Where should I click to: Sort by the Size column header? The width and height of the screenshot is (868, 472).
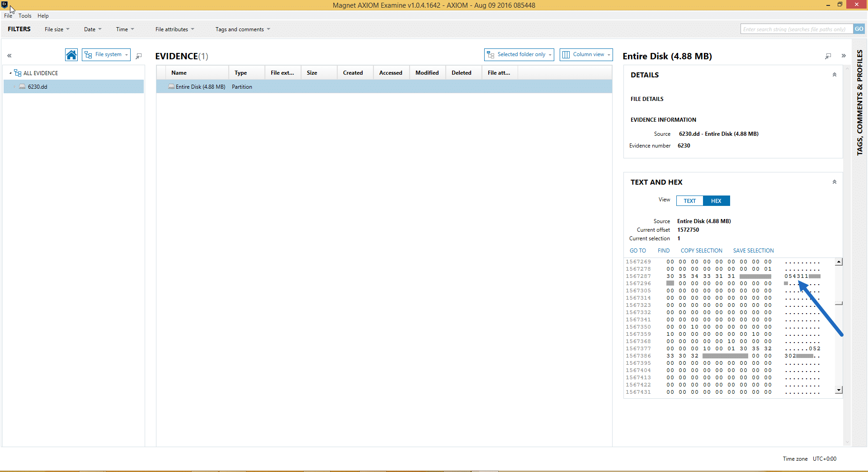319,73
